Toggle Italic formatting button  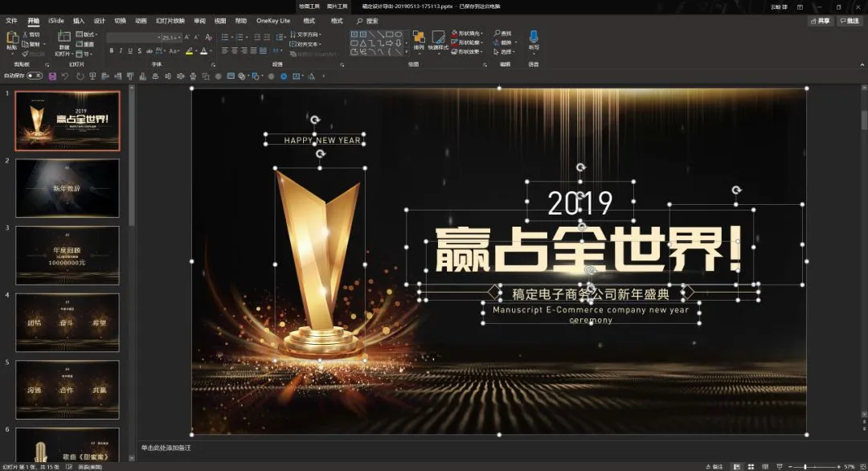point(121,51)
